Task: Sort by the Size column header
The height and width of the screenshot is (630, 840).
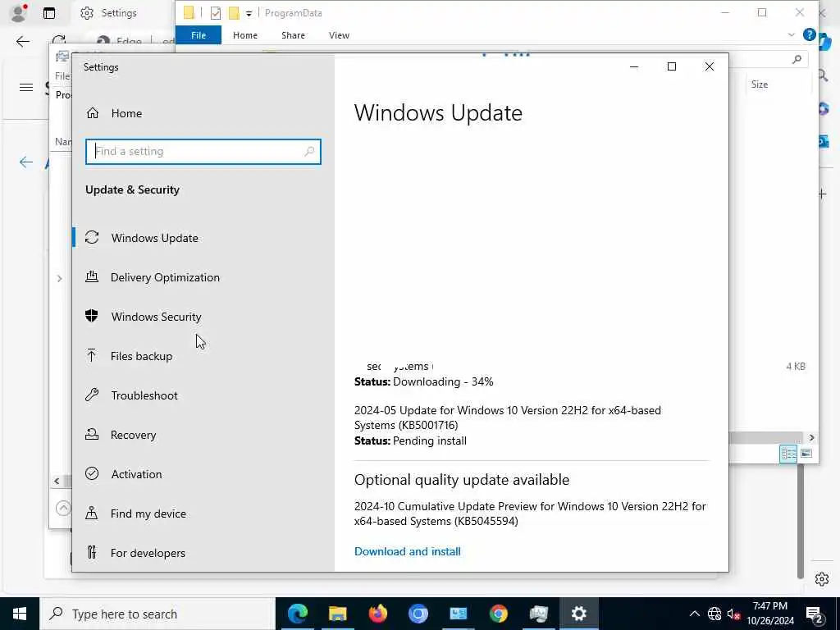Action: (x=759, y=84)
